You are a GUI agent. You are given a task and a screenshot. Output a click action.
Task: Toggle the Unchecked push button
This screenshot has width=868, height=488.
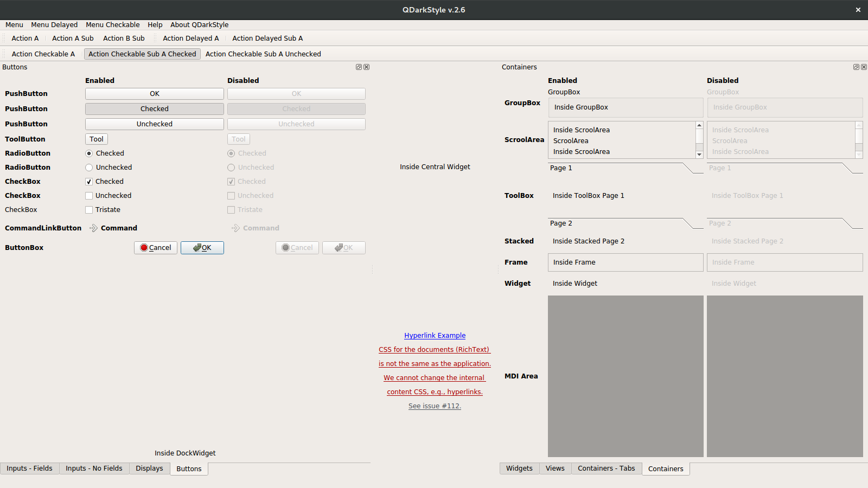[x=155, y=124]
